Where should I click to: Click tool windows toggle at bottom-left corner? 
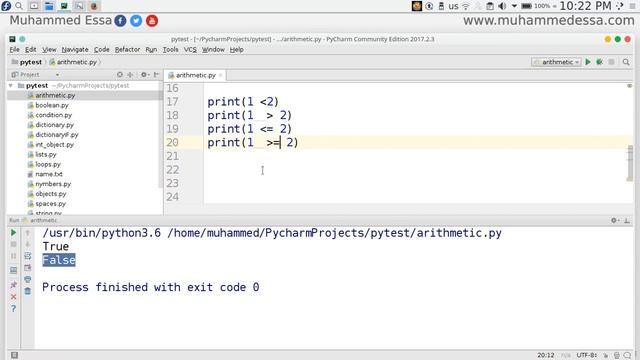click(14, 355)
